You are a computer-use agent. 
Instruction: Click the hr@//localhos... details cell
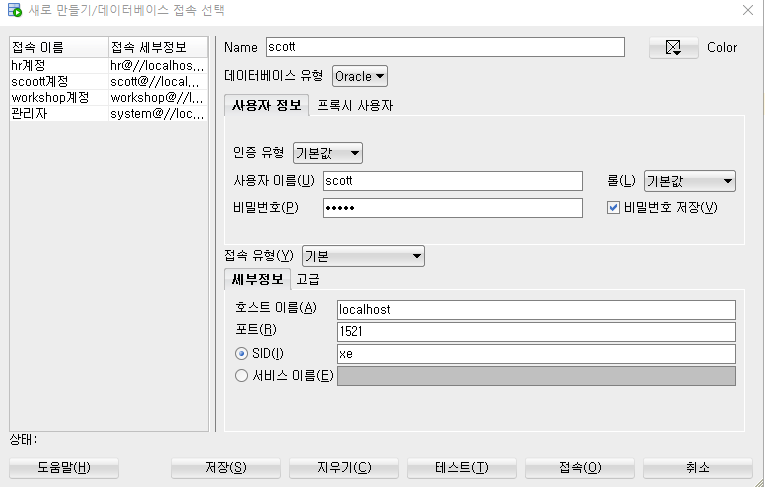(158, 65)
